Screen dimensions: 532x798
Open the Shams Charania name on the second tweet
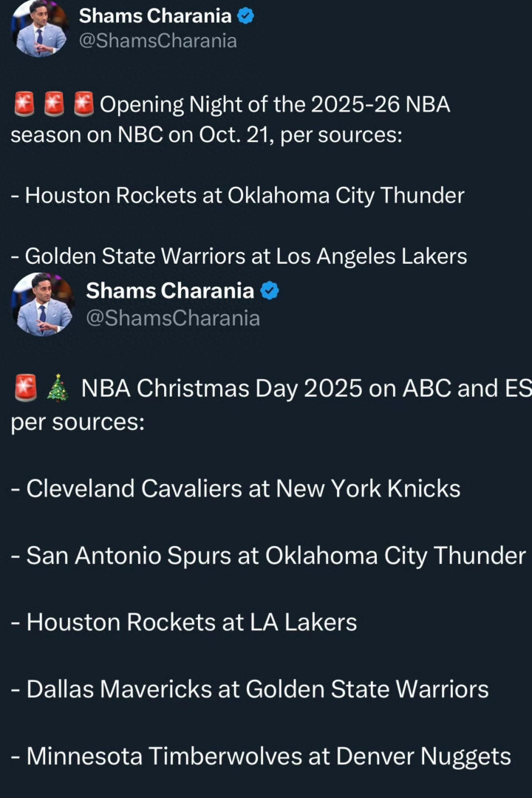(170, 291)
